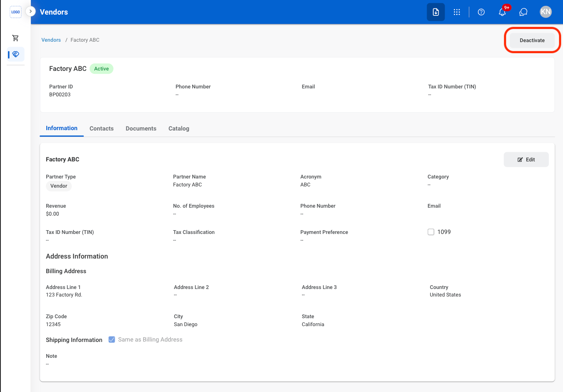Switch to the Documents tab
This screenshot has width=563, height=392.
pos(141,128)
